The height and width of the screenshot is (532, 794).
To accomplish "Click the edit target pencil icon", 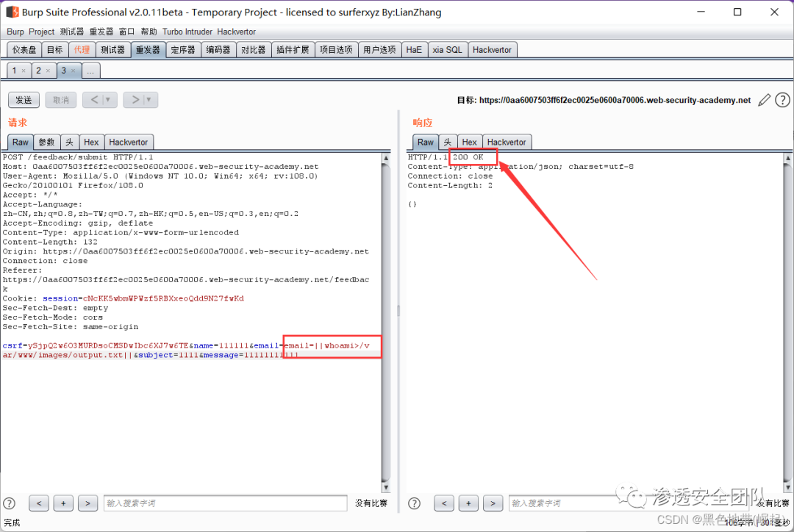I will coord(764,100).
